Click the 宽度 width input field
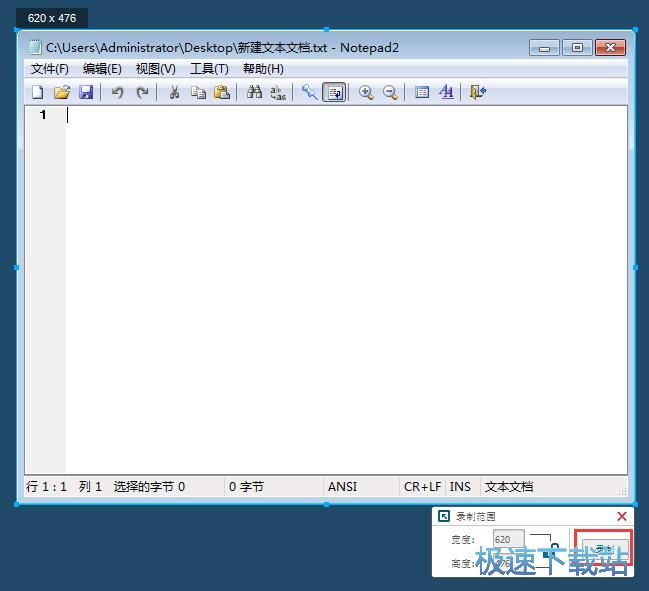This screenshot has height=591, width=649. tap(509, 539)
